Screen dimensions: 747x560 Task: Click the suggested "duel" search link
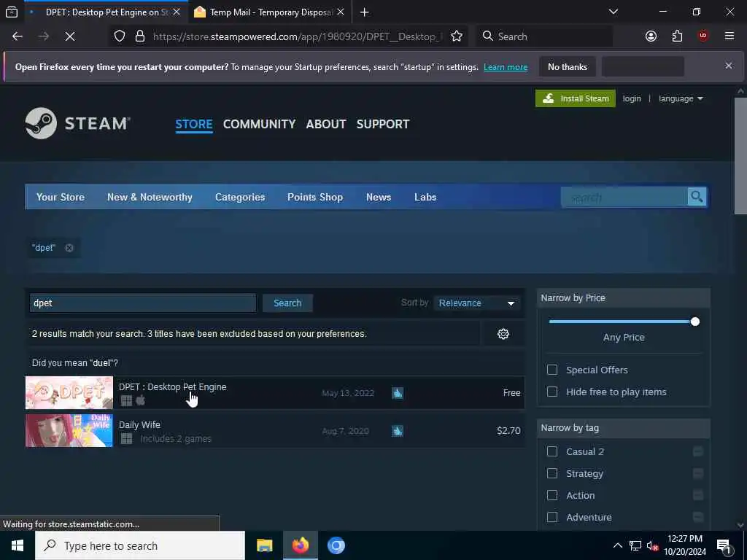coord(101,363)
